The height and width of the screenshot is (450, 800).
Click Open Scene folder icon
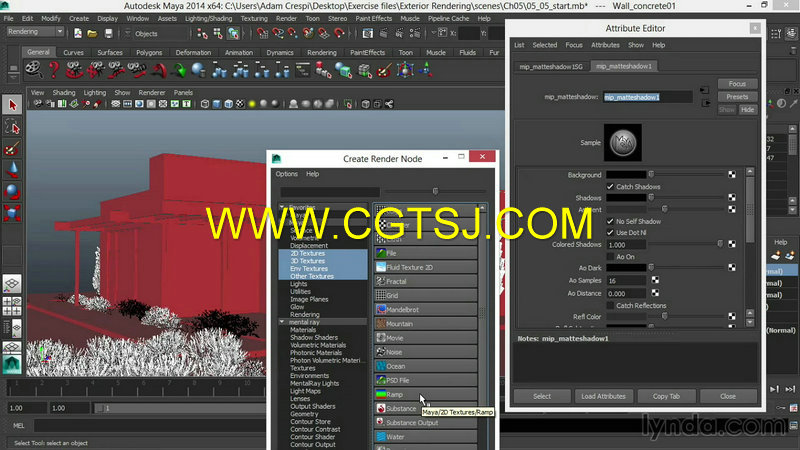click(92, 34)
